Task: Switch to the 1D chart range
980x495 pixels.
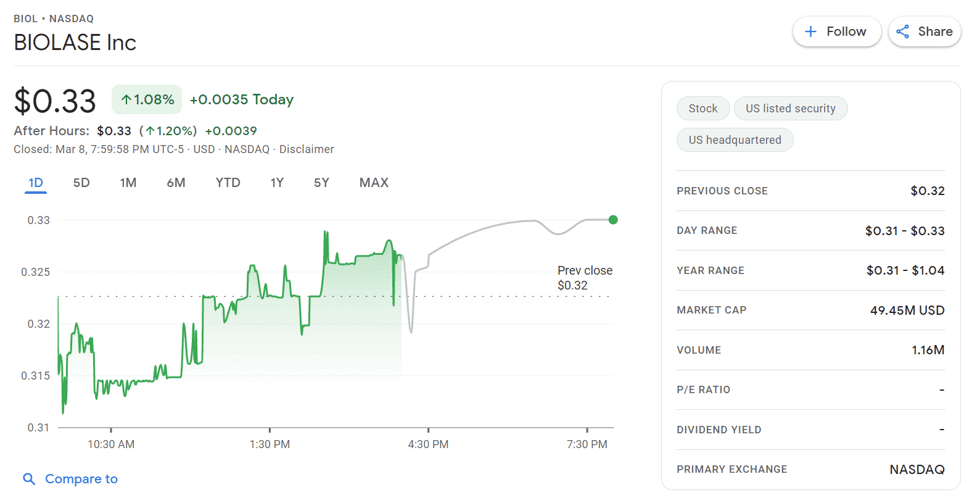Action: point(36,183)
